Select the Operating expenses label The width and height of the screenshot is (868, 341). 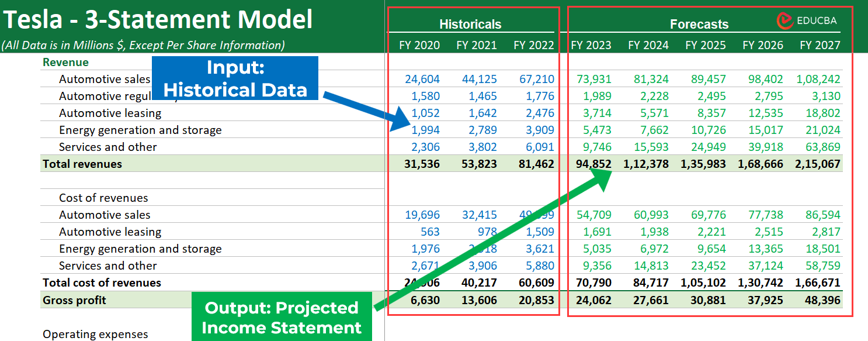coord(95,334)
